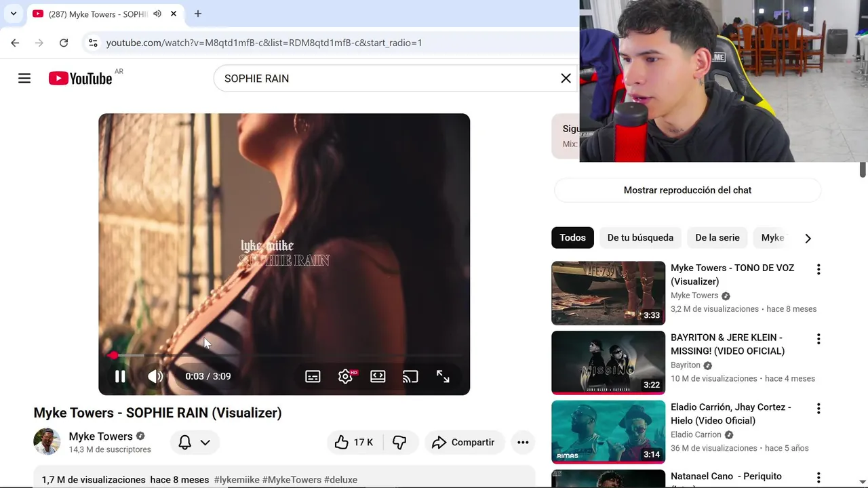Share the video with Compartir button
This screenshot has height=488, width=868.
465,443
